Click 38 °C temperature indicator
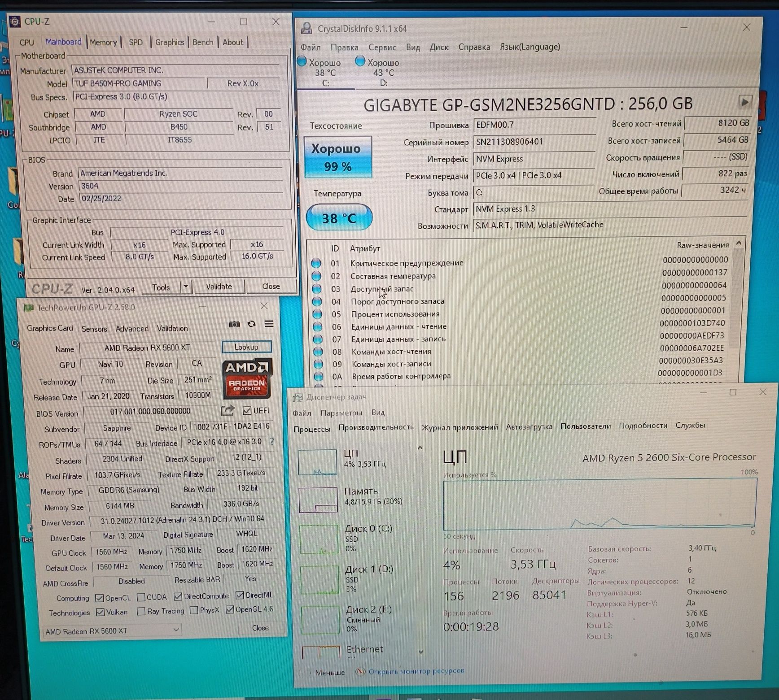The width and height of the screenshot is (779, 700). click(x=339, y=218)
